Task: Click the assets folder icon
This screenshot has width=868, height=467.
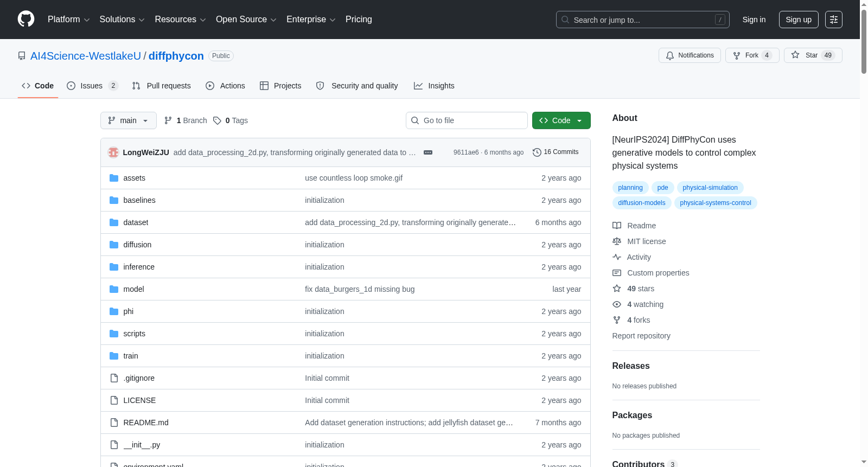Action: click(114, 178)
